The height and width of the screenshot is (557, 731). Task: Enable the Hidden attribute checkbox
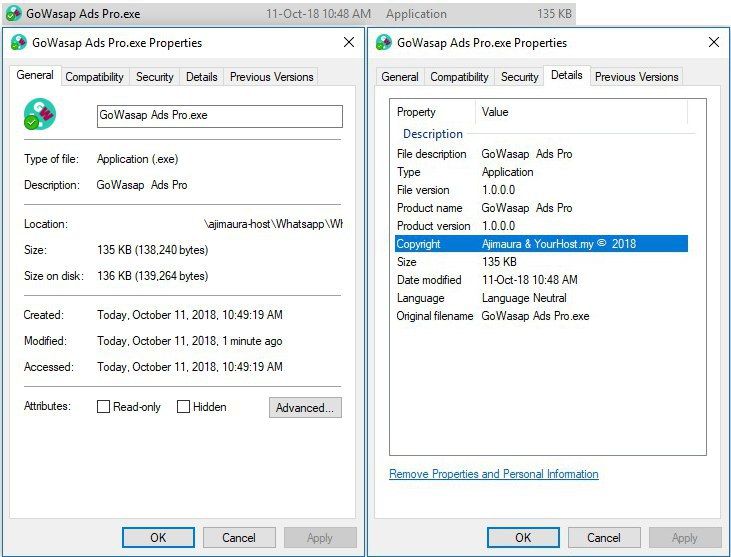183,407
